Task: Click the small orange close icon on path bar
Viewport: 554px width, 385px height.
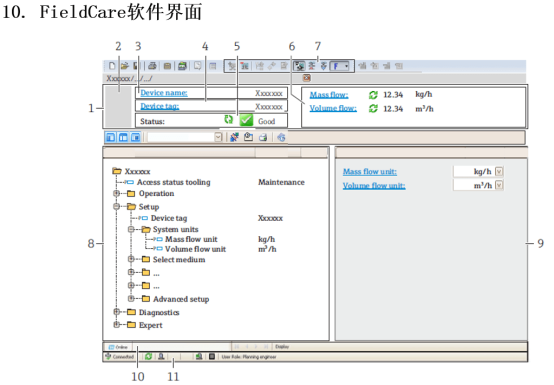Action: click(x=307, y=78)
